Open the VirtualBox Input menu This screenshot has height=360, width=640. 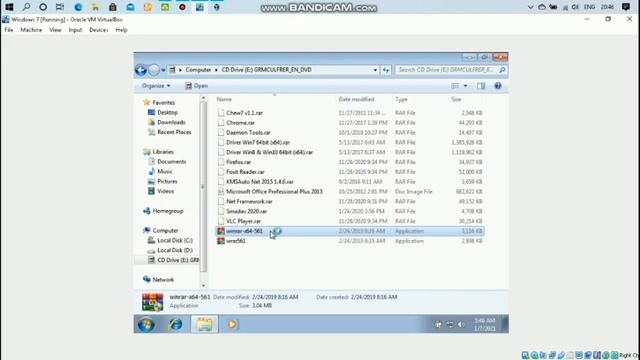tap(75, 30)
